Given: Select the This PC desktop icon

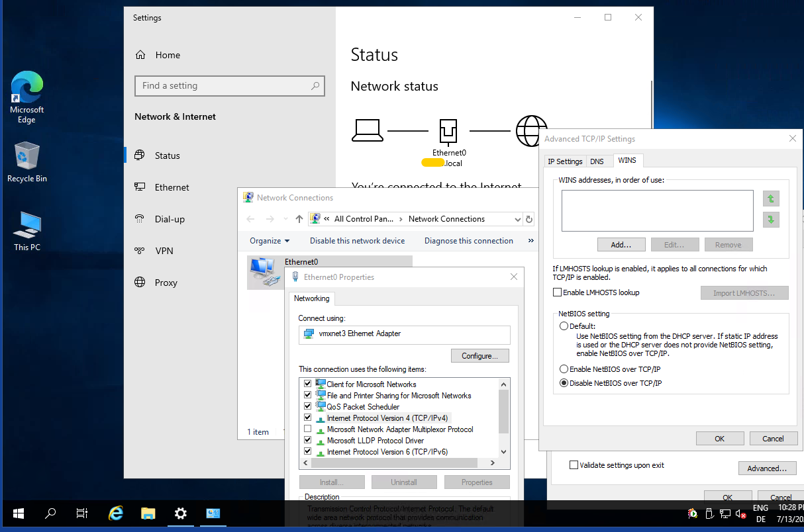Looking at the screenshot, I should click(x=27, y=231).
